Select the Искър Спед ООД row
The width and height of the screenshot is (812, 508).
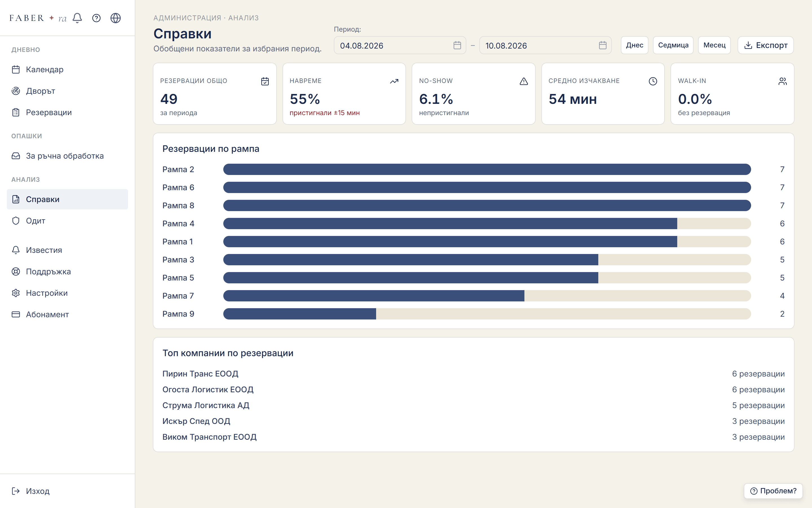pyautogui.click(x=473, y=421)
